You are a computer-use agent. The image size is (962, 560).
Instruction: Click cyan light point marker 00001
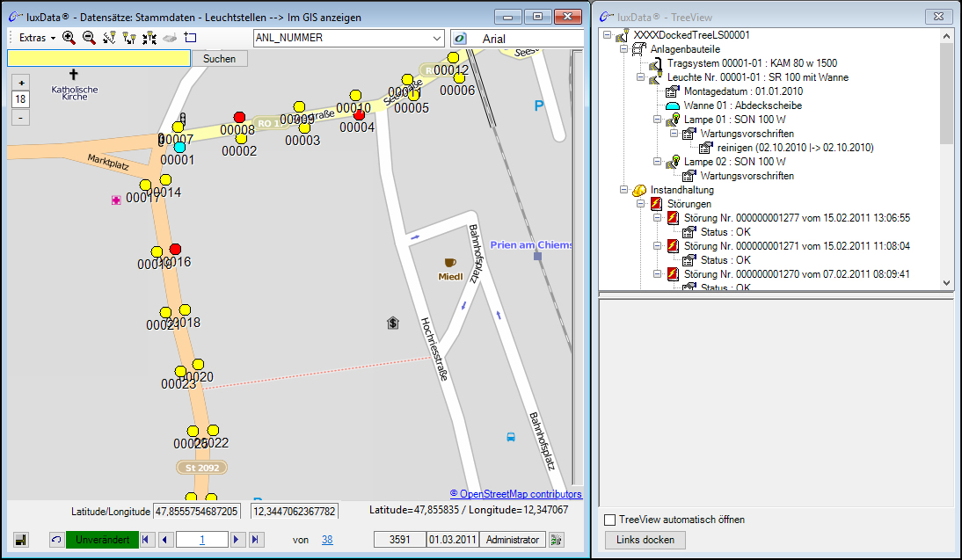pyautogui.click(x=179, y=147)
